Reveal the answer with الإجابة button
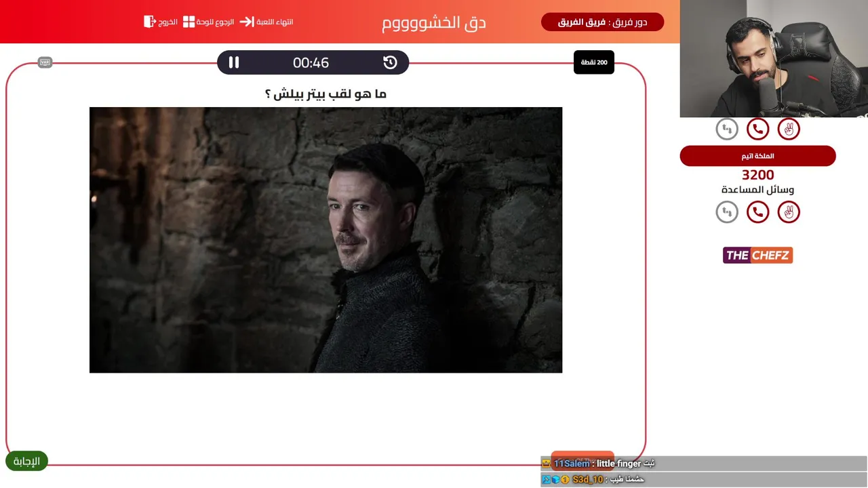868x488 pixels. pyautogui.click(x=26, y=461)
